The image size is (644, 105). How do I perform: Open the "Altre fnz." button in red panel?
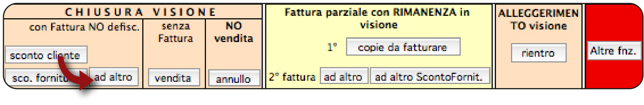614,50
